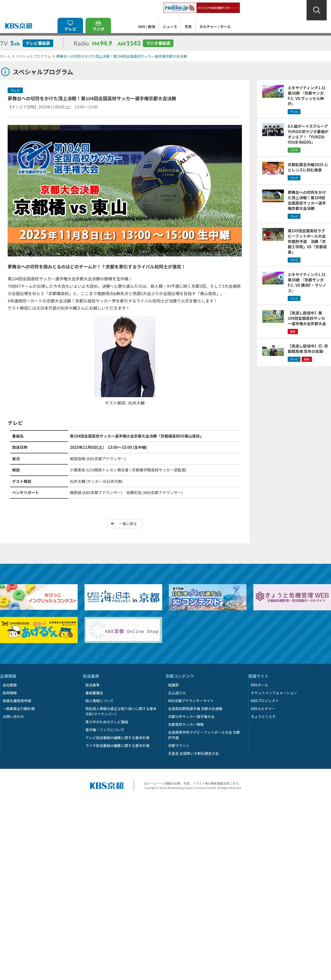This screenshot has width=331, height=980.
Task: Open the soccer match main banner image
Action: [125, 191]
